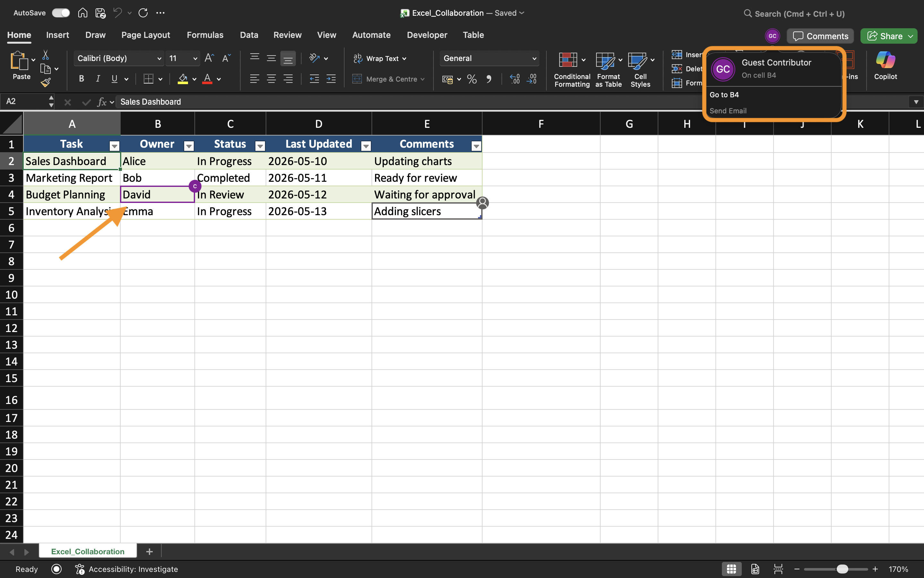Decrease font size with smaller A icon

(x=226, y=58)
